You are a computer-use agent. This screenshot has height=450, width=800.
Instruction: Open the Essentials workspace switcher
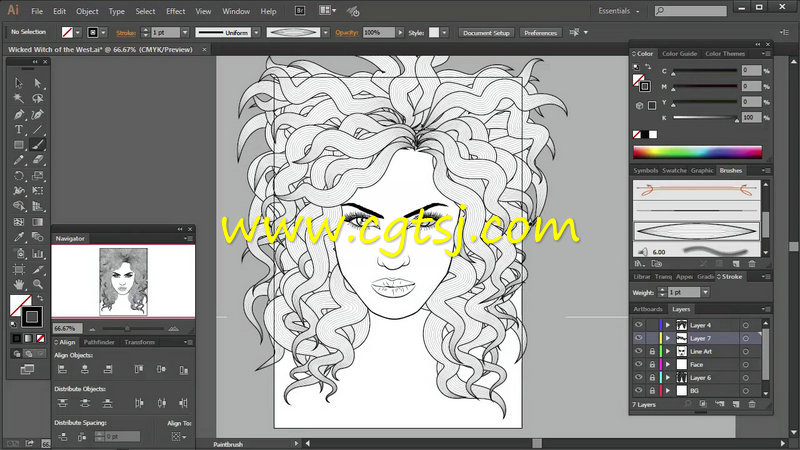click(618, 11)
